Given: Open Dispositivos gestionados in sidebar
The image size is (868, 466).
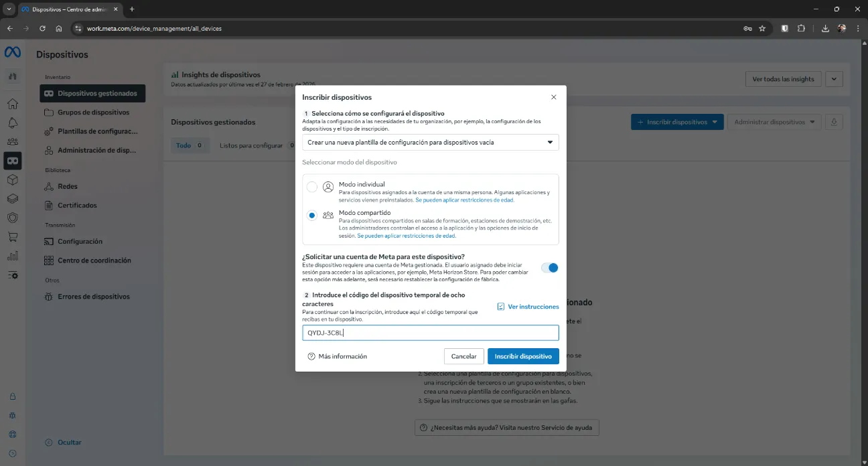Looking at the screenshot, I should coord(92,93).
